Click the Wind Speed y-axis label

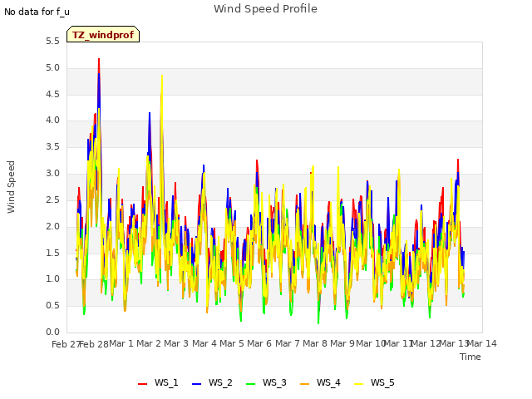[11, 187]
